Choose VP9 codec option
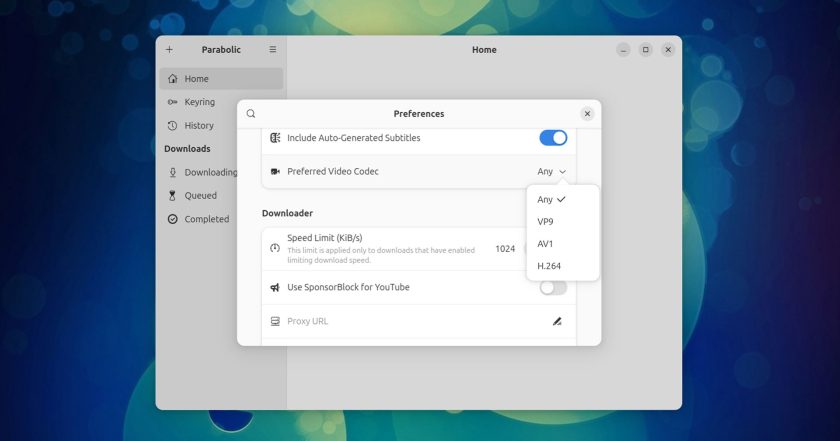Viewport: 840px width, 441px height. [x=562, y=221]
